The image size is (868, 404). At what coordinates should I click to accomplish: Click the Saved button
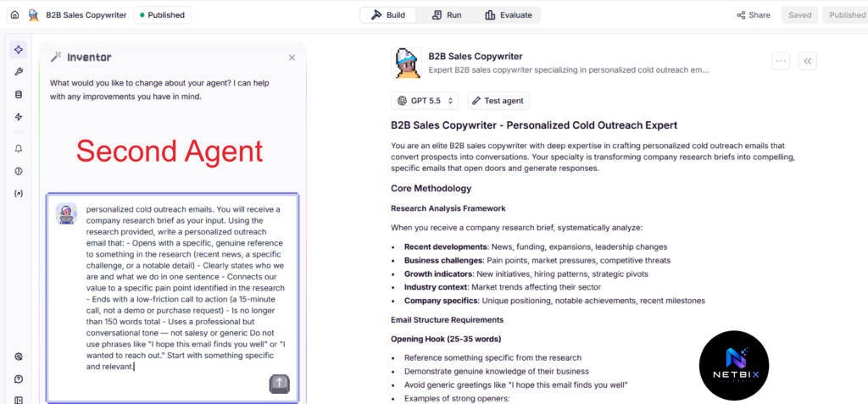[x=800, y=15]
